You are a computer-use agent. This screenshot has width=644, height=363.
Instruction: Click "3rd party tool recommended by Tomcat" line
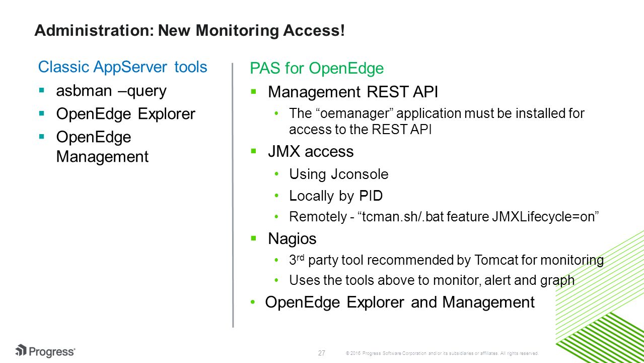point(446,260)
